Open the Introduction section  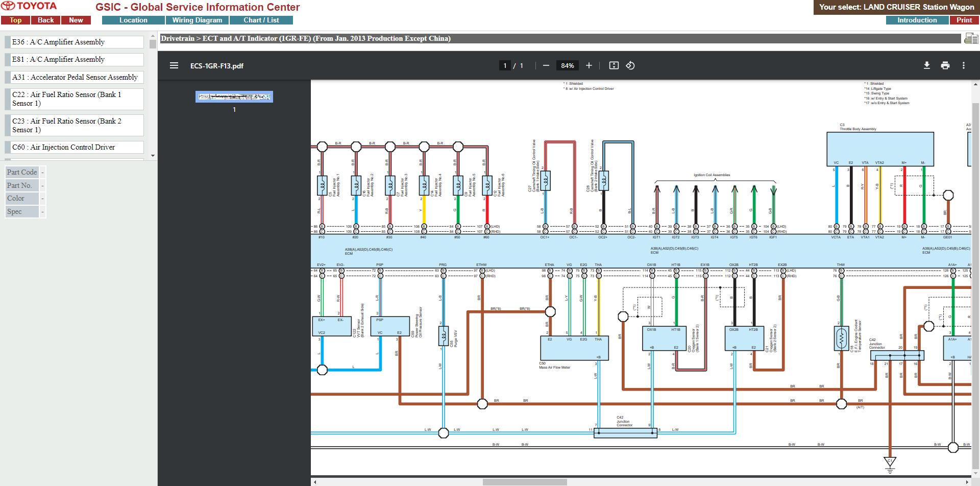[x=917, y=20]
